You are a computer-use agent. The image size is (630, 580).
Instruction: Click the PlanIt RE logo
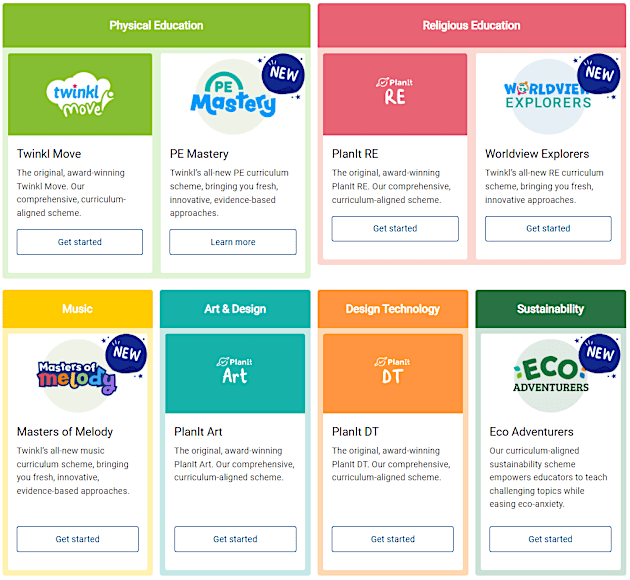395,92
